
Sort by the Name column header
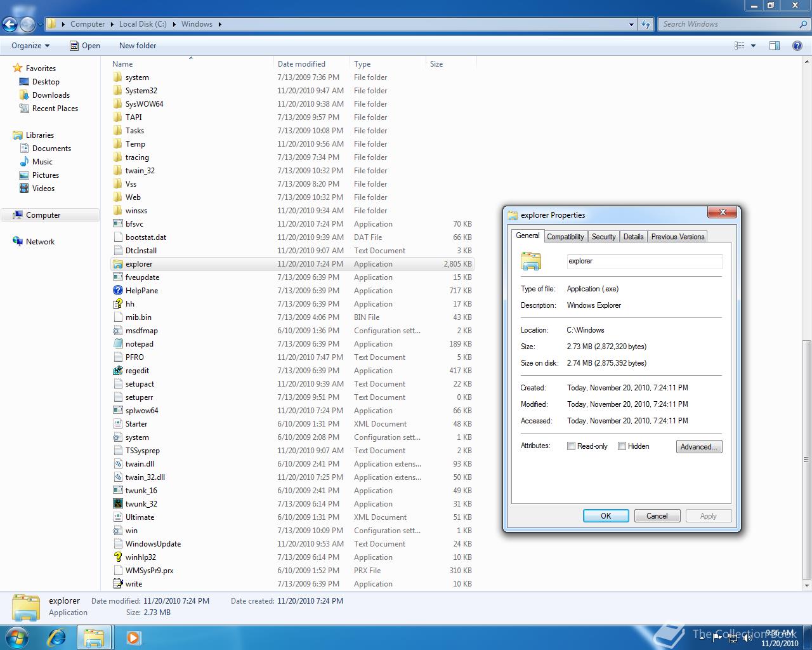191,64
